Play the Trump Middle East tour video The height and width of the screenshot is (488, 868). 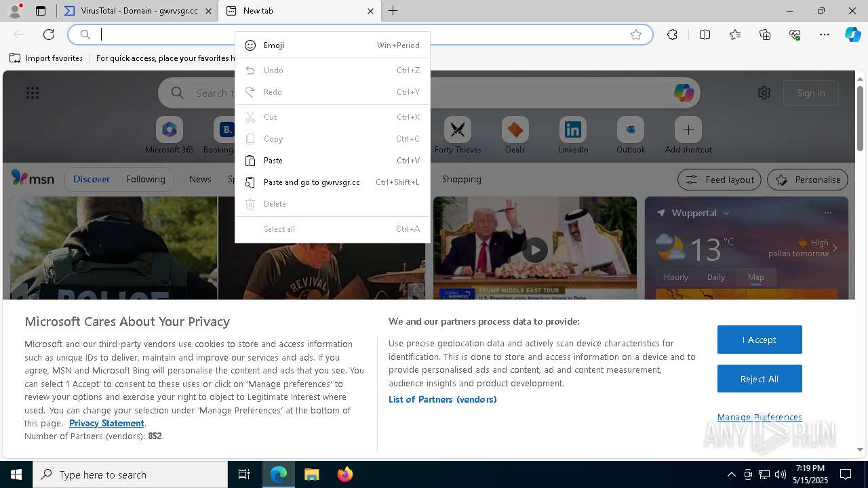point(535,249)
